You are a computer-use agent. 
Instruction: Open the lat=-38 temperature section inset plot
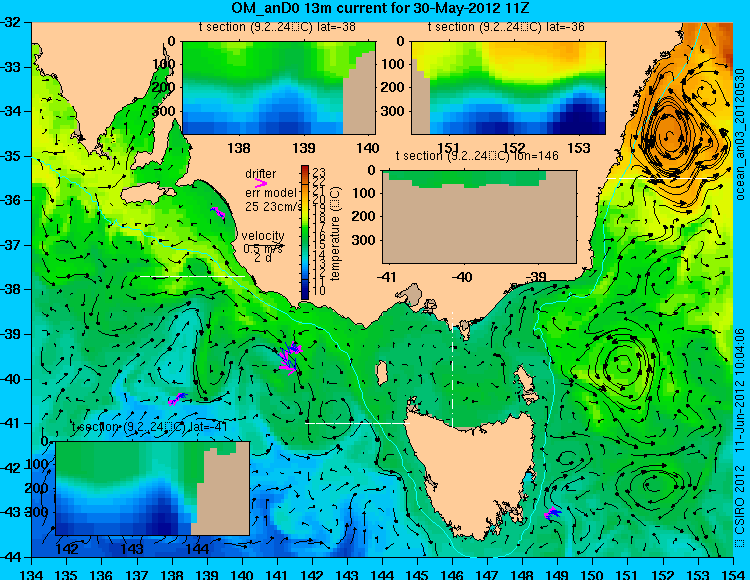pyautogui.click(x=279, y=88)
